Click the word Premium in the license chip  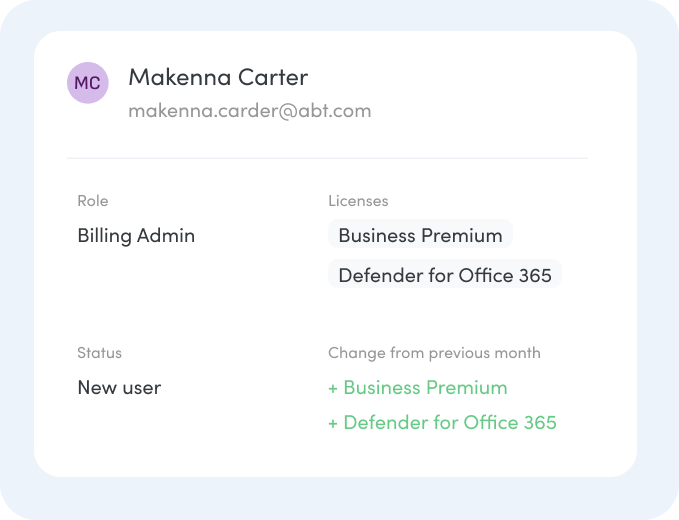coord(462,236)
